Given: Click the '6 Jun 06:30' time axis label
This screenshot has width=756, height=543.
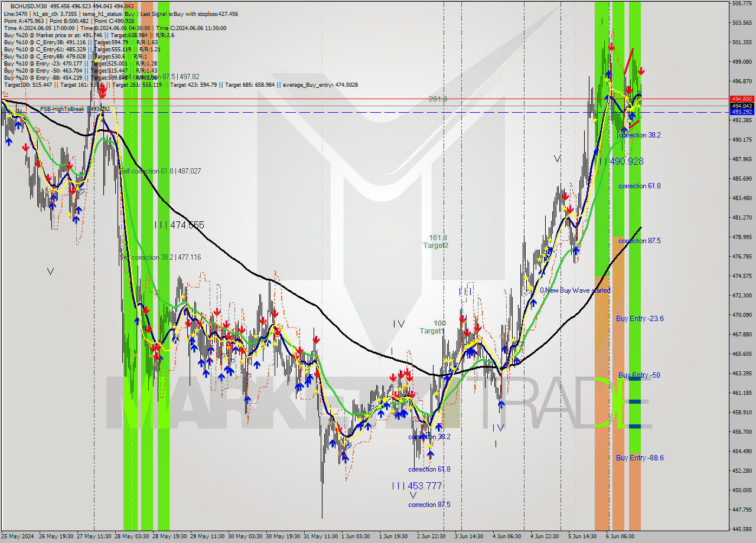Looking at the screenshot, I should [620, 537].
